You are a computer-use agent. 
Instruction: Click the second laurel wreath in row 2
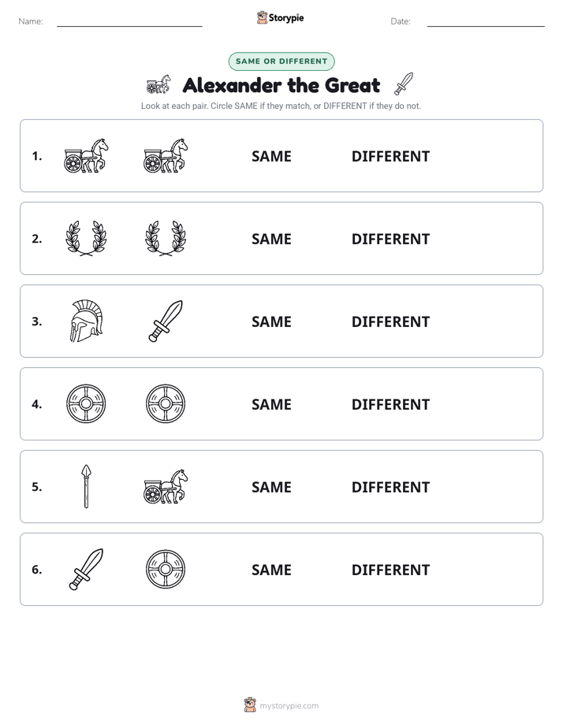pos(166,238)
